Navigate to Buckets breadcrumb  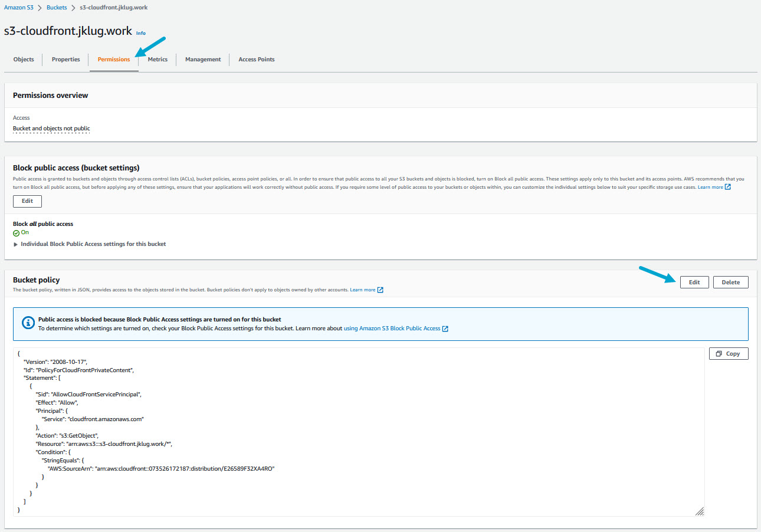click(x=57, y=8)
